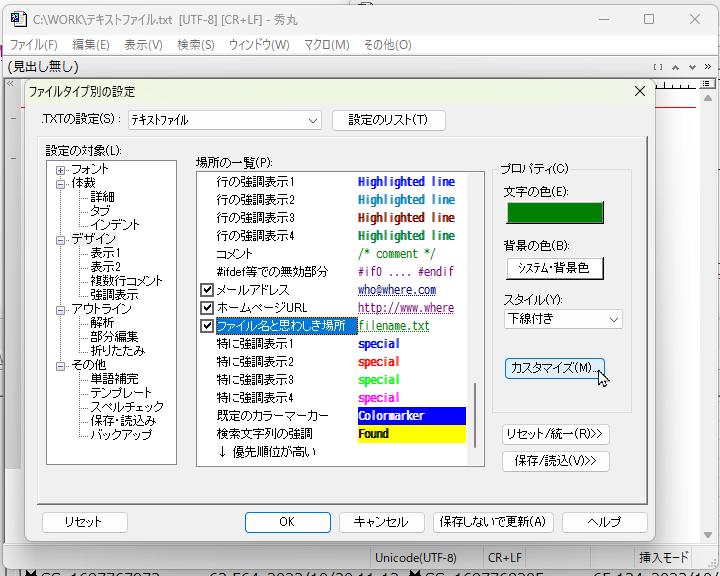Click the double chevron icon on outline bar
The image size is (720, 576).
(709, 67)
